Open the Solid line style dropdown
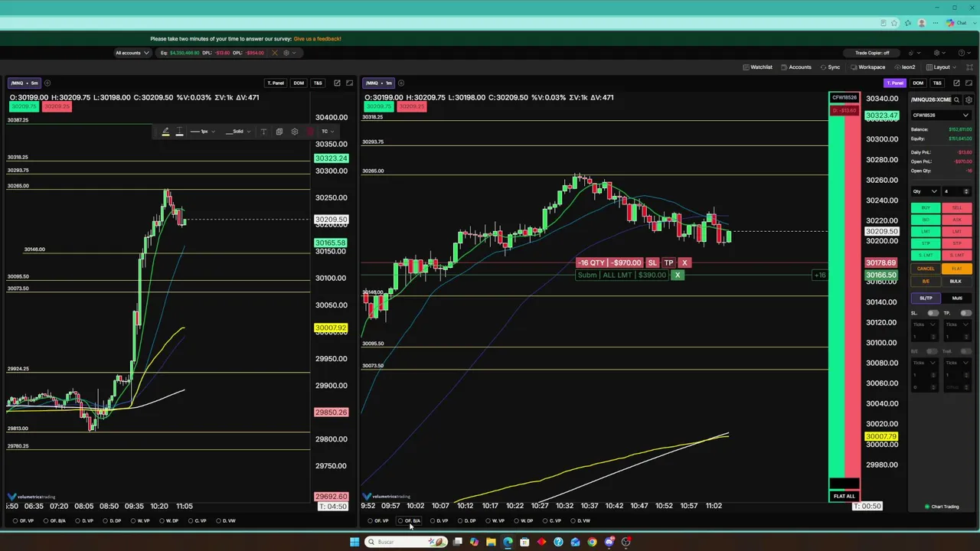 click(x=237, y=132)
